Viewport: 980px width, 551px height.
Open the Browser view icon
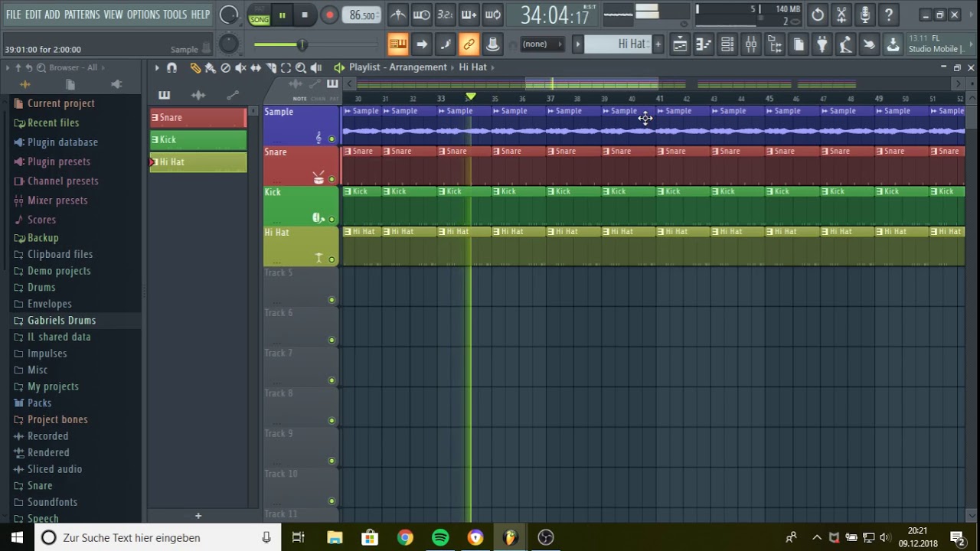[775, 44]
